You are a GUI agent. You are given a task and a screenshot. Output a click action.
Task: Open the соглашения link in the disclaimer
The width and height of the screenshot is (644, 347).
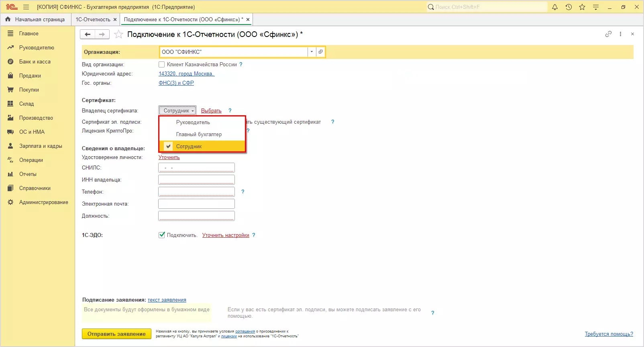(245, 331)
